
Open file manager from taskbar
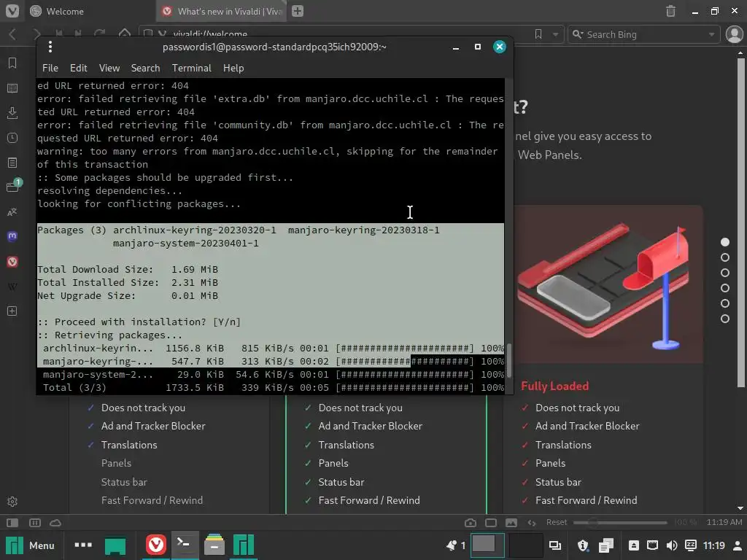point(214,545)
